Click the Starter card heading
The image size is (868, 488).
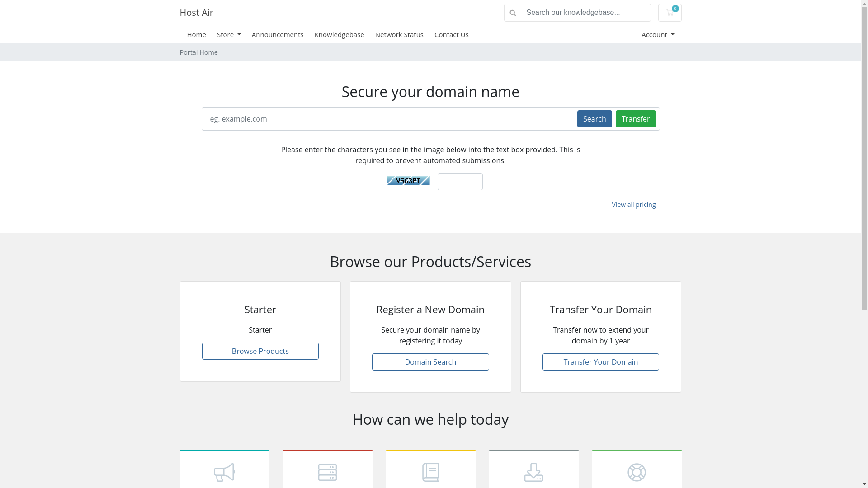pyautogui.click(x=260, y=310)
